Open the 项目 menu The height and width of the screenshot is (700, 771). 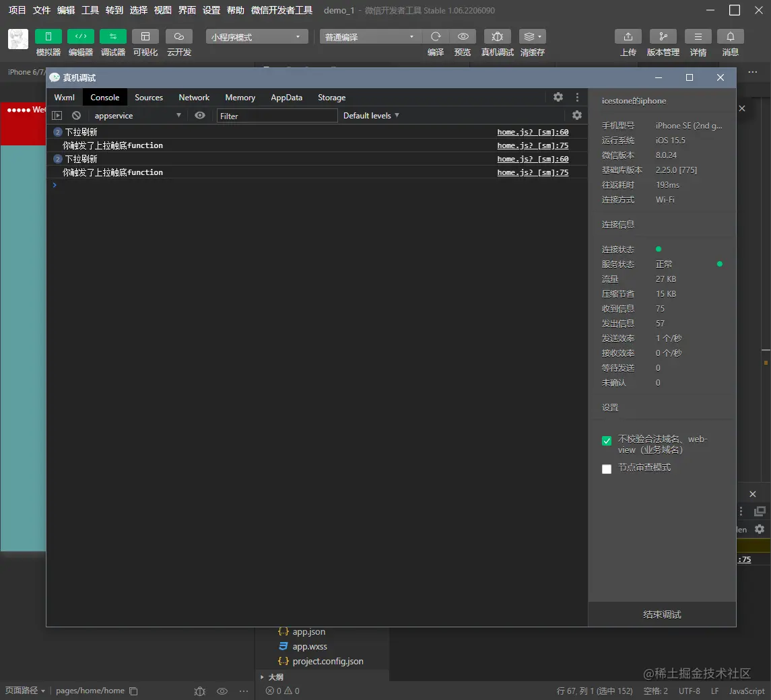point(18,10)
